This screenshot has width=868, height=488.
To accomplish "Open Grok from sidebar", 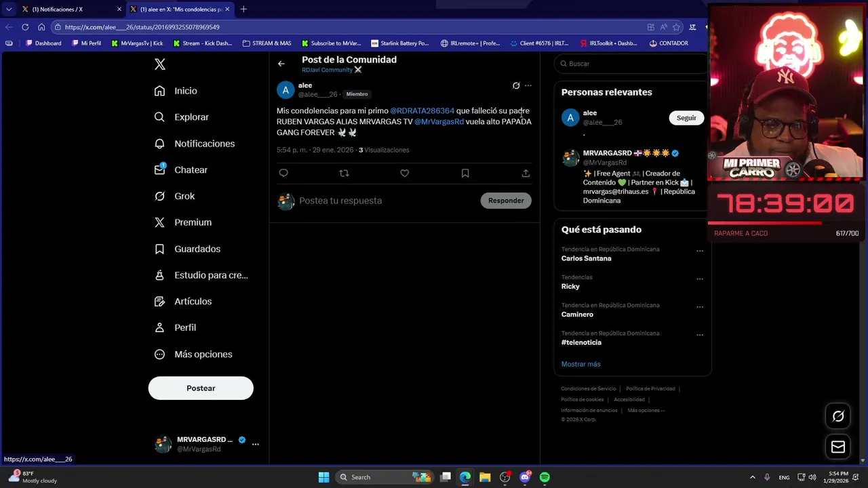I will pyautogui.click(x=175, y=197).
